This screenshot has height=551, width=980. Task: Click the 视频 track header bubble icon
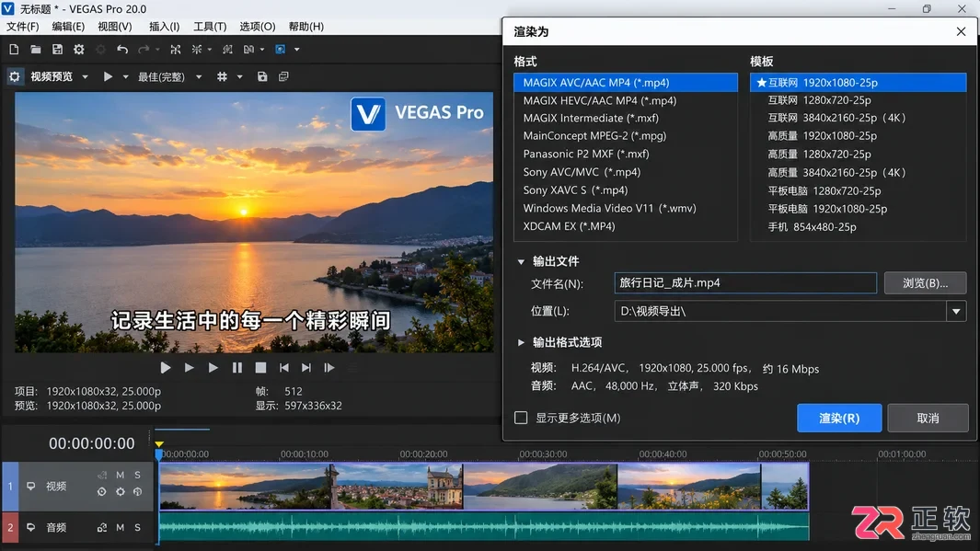click(30, 486)
